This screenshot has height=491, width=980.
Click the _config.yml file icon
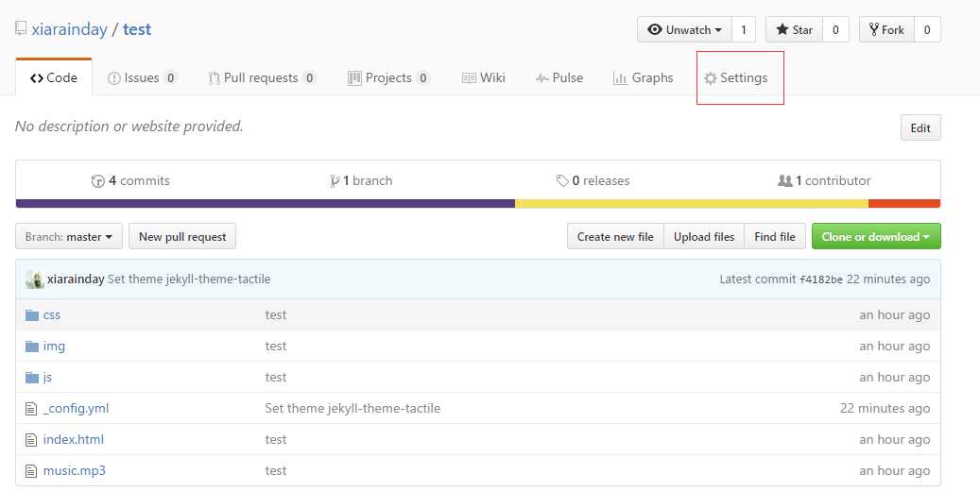click(31, 409)
